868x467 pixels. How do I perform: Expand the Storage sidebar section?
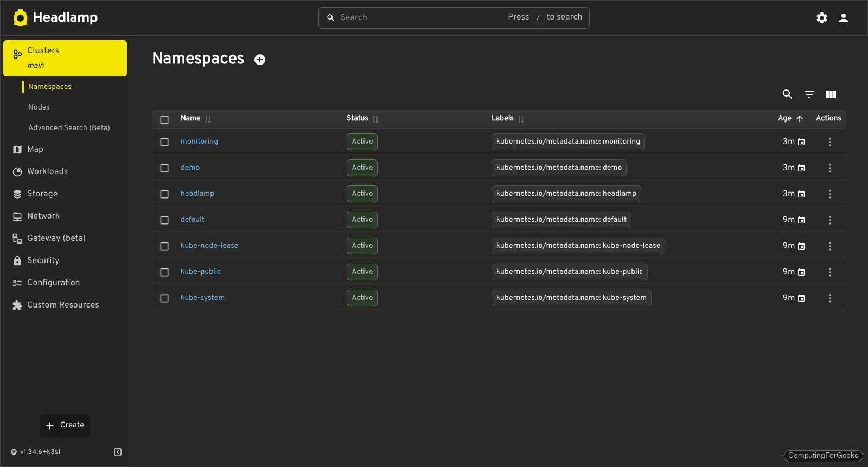coord(65,194)
